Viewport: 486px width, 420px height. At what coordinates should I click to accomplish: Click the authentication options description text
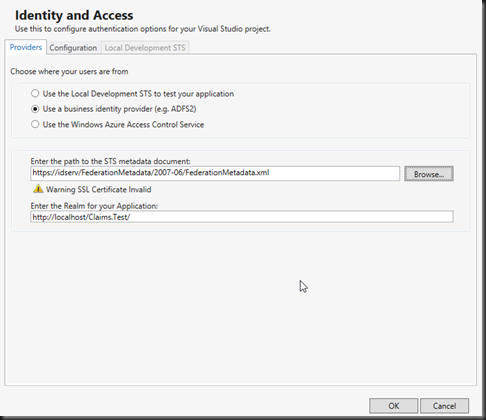[x=142, y=29]
